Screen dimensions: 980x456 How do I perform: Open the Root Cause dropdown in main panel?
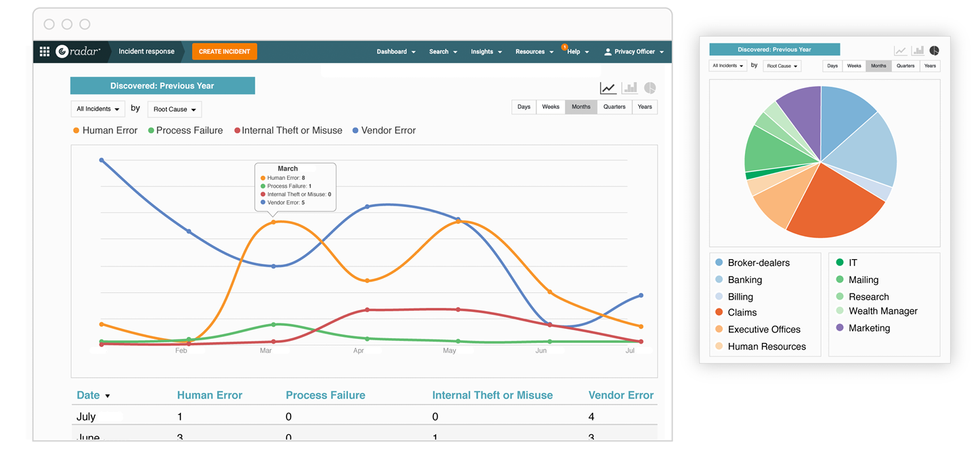click(x=174, y=110)
